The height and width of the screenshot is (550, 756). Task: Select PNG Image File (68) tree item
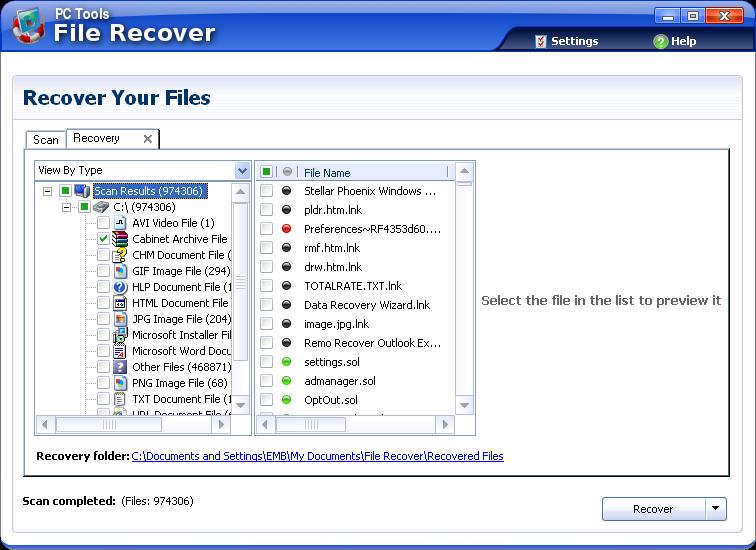(x=179, y=383)
